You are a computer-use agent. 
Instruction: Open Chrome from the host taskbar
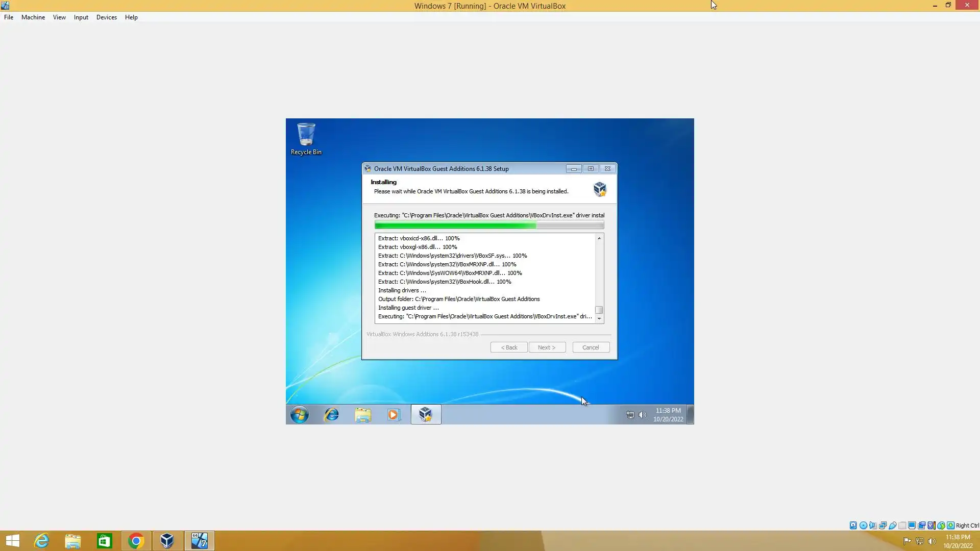pyautogui.click(x=136, y=541)
